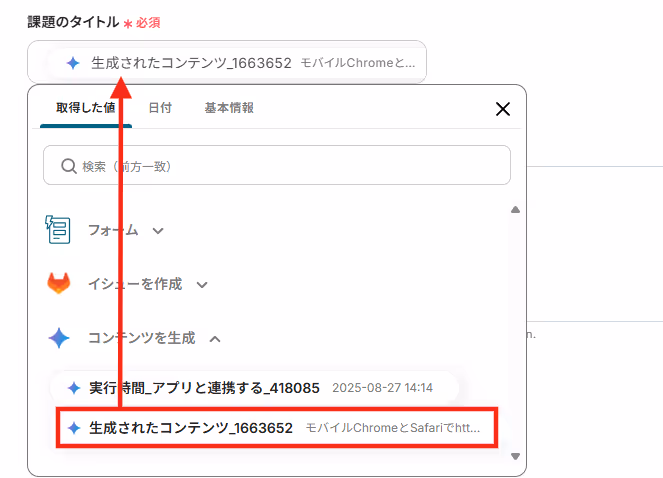Click the 課題のタイトル field label

tap(73, 22)
